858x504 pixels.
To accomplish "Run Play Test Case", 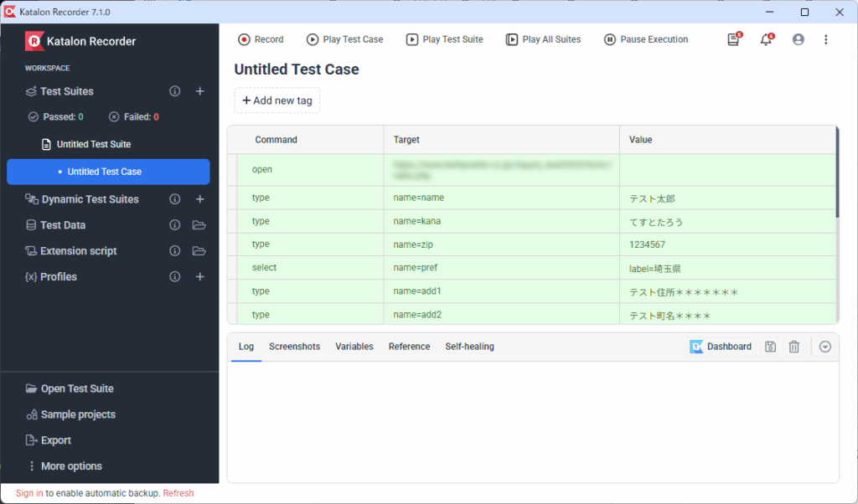I will coord(344,39).
